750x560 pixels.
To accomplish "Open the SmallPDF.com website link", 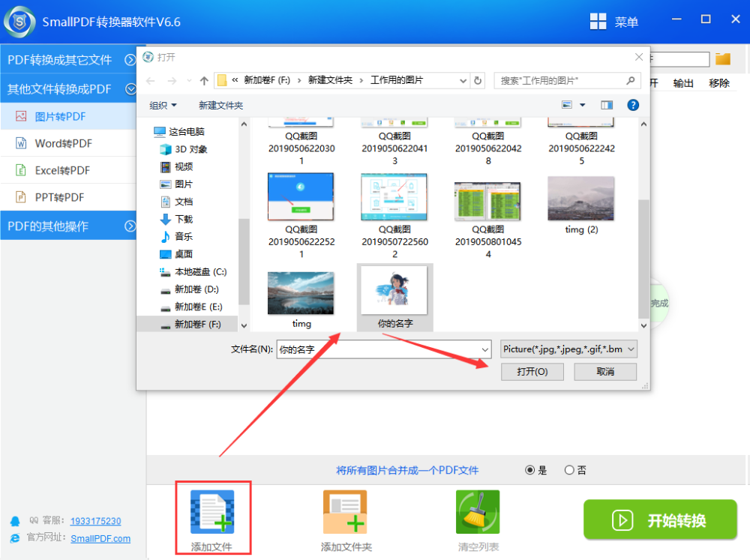I will coord(100,538).
